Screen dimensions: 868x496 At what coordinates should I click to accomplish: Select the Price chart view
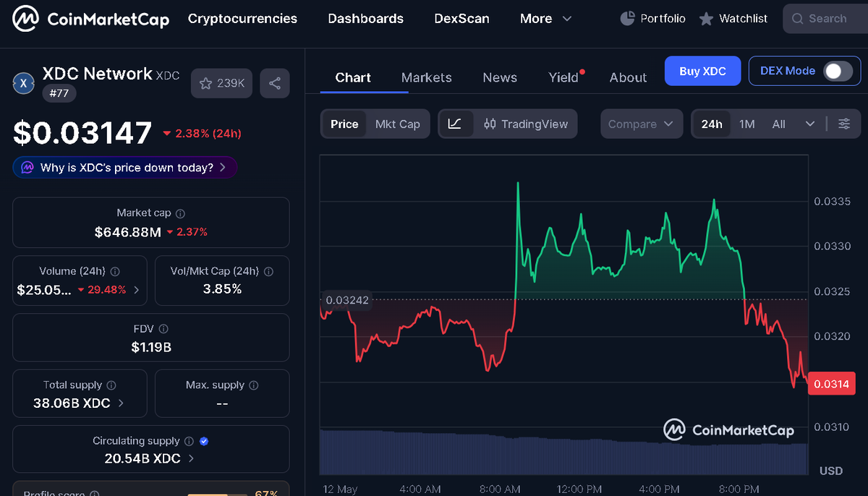[x=344, y=124]
